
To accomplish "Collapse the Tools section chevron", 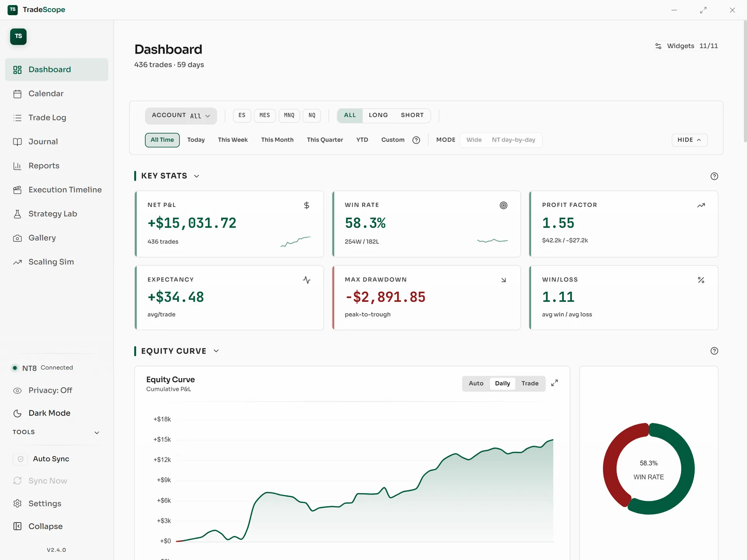I will click(x=97, y=432).
